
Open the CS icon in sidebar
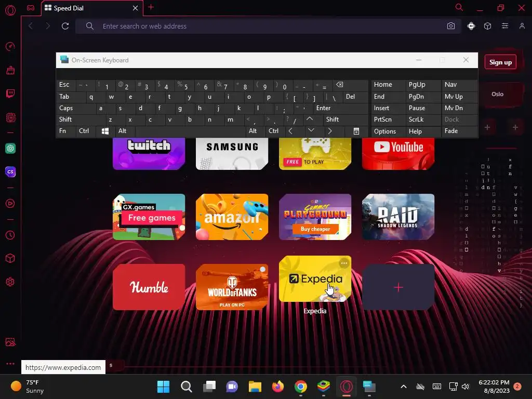tap(10, 171)
